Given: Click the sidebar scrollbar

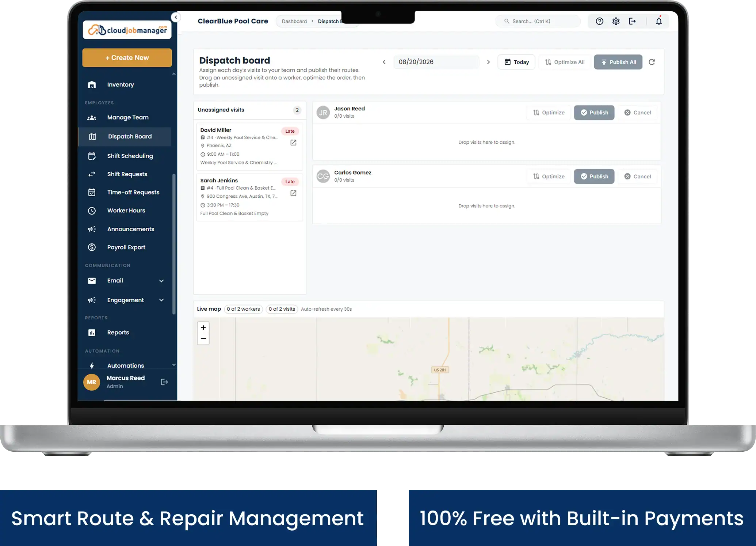Looking at the screenshot, I should coord(174,244).
